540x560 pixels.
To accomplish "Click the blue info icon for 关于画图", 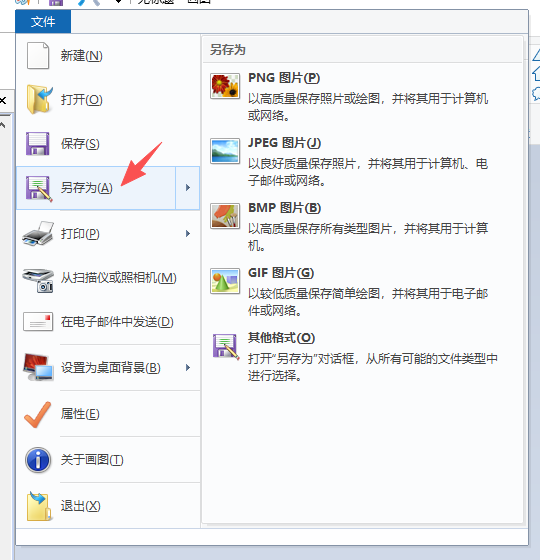I will click(x=38, y=460).
